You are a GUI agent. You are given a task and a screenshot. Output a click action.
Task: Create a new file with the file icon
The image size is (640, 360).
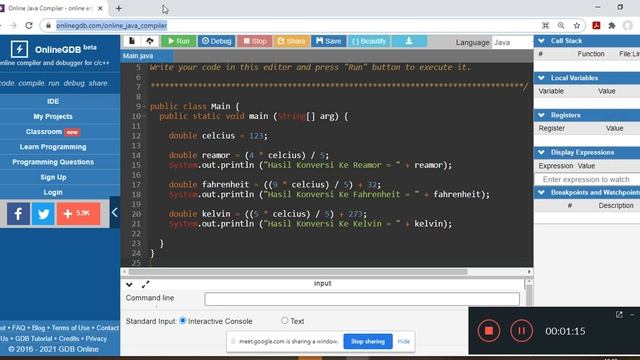pos(131,41)
